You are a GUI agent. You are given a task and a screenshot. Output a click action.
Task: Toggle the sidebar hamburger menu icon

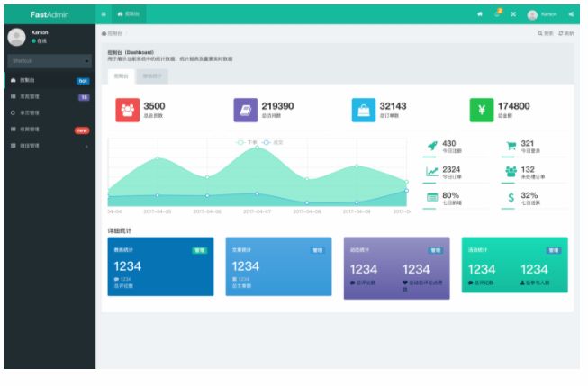coord(104,14)
